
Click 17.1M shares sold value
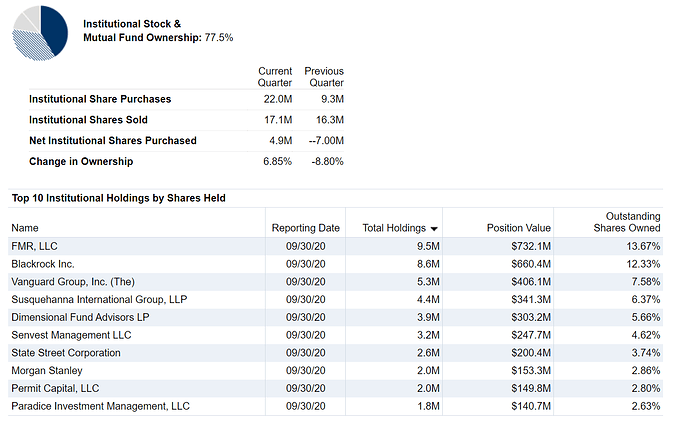click(x=278, y=120)
